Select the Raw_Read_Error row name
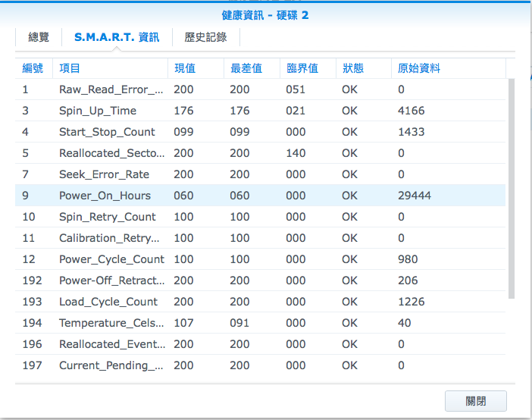Screen dimensions: 532x420 click(x=111, y=89)
